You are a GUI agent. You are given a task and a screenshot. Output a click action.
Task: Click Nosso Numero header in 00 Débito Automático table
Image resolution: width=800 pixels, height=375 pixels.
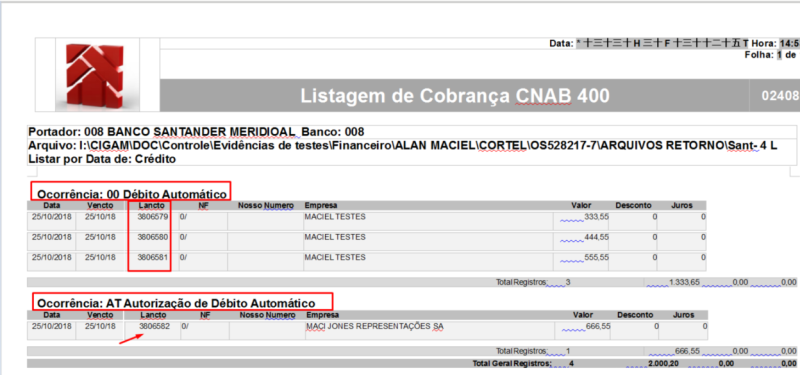(266, 206)
